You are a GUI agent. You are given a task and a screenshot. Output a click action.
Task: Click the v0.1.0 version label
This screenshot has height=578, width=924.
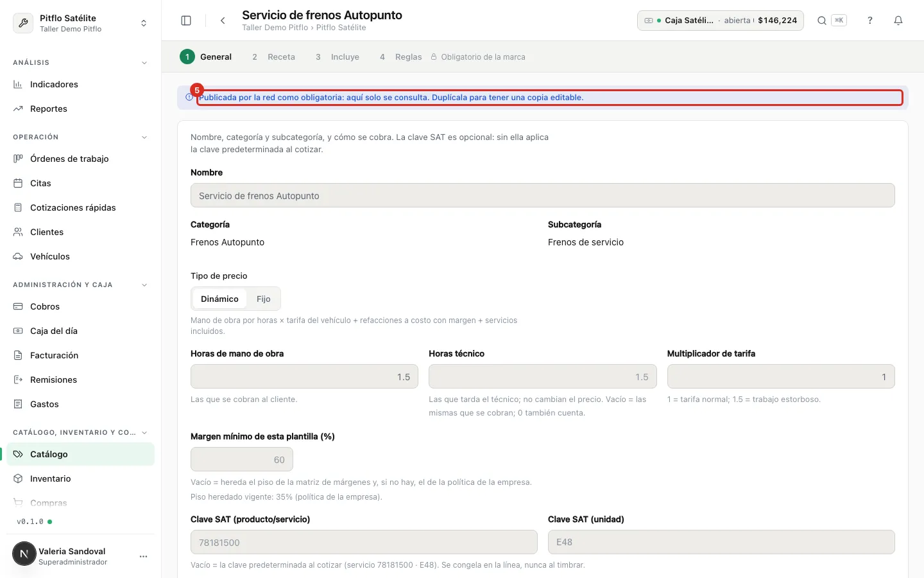(30, 521)
